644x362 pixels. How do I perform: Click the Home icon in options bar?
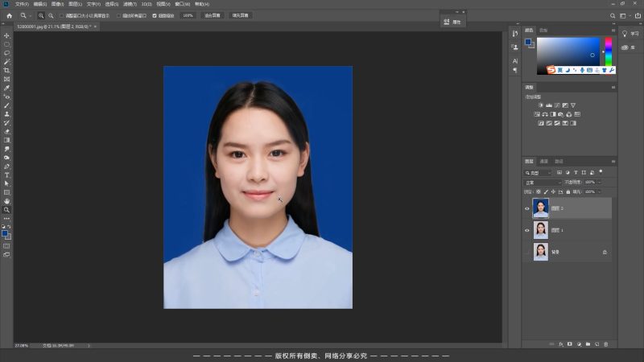tap(7, 15)
